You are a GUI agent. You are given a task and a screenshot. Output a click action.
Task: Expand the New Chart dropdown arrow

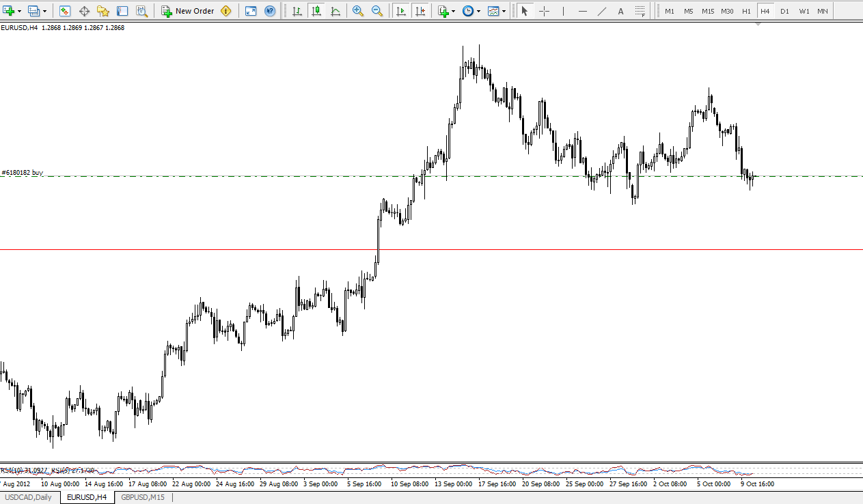19,11
